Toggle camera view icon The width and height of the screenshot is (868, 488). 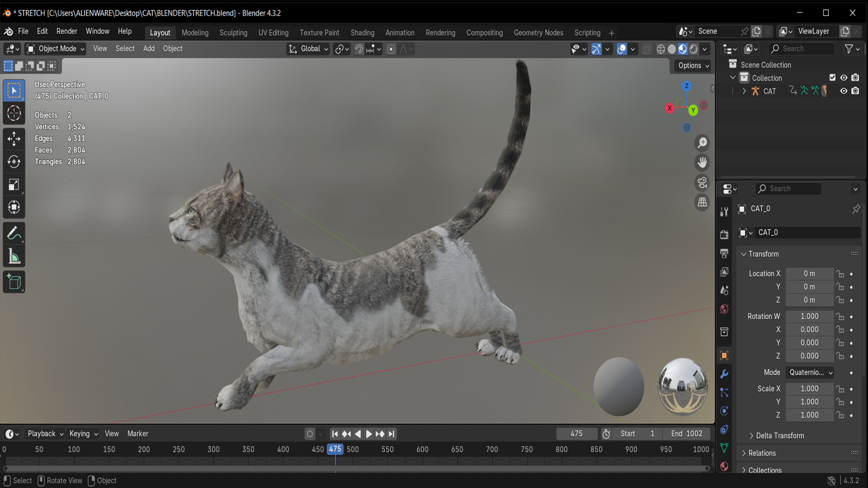tap(702, 183)
